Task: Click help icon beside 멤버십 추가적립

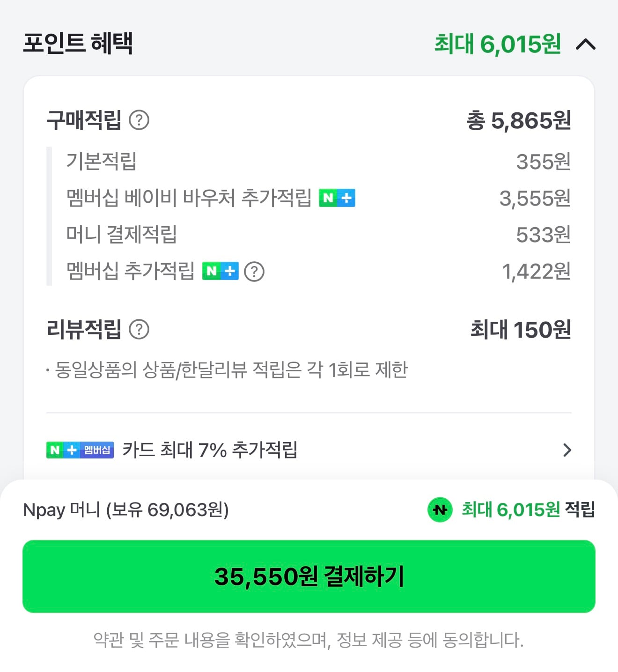Action: (x=254, y=271)
